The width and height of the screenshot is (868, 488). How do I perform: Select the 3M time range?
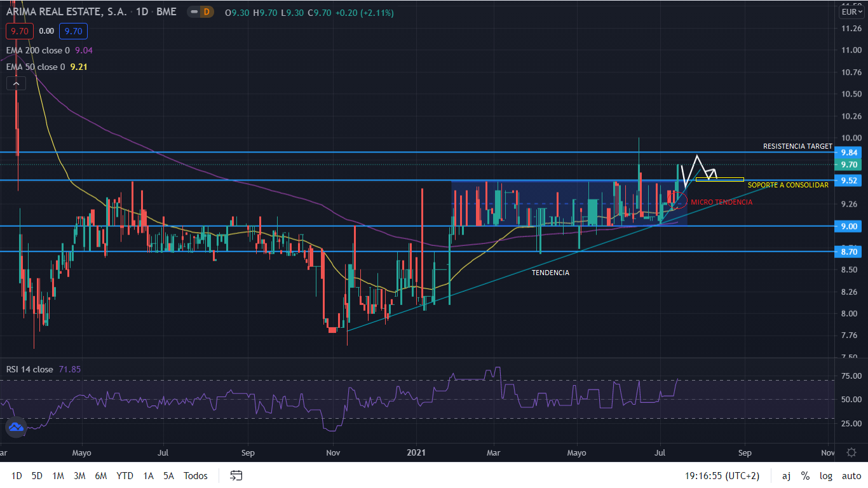79,475
